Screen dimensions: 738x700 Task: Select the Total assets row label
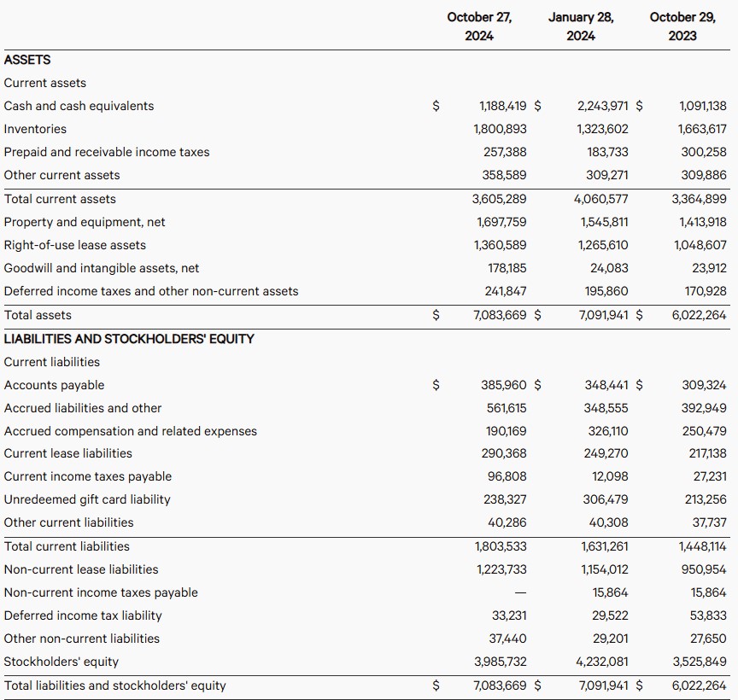[38, 315]
